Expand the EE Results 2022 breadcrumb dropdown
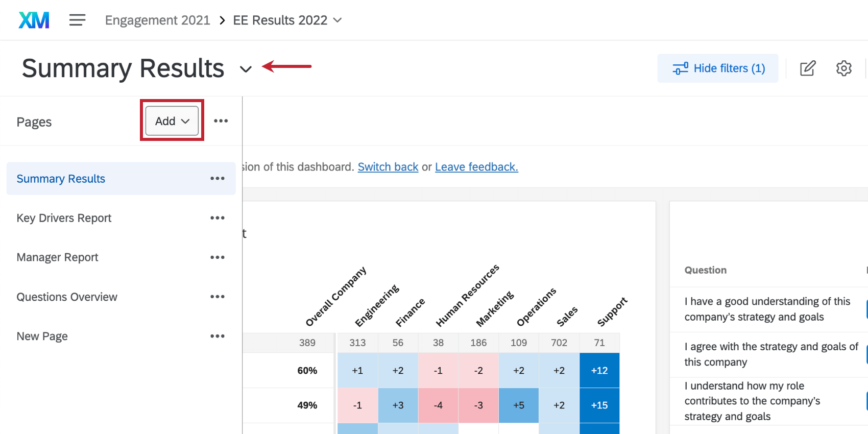The height and width of the screenshot is (434, 868). pos(337,20)
